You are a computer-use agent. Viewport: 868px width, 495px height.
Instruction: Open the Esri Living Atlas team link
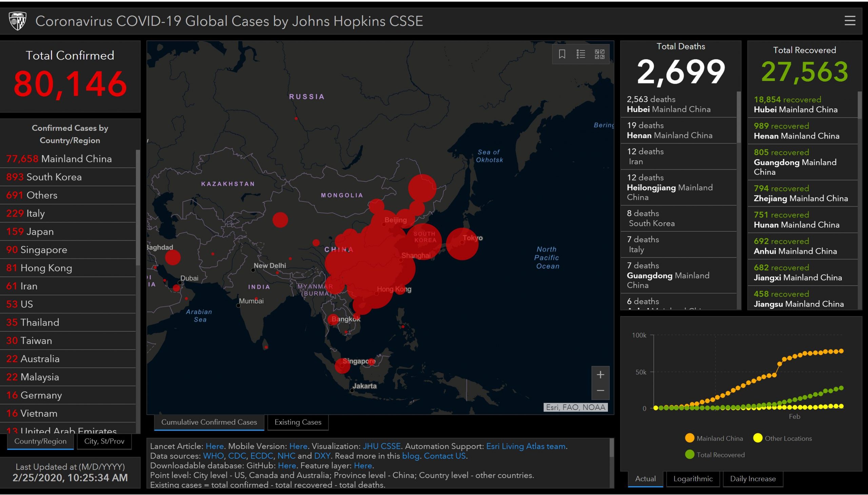526,446
